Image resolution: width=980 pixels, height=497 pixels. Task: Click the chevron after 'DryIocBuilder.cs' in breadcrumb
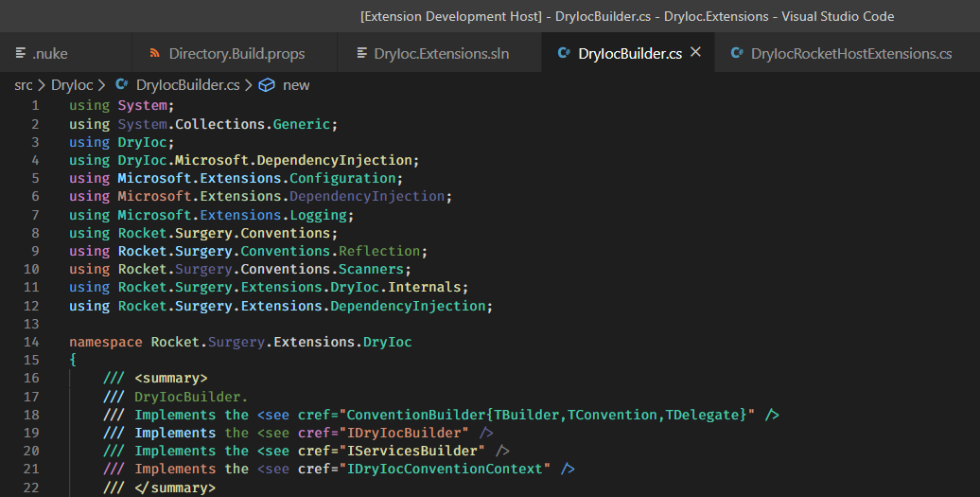[248, 85]
